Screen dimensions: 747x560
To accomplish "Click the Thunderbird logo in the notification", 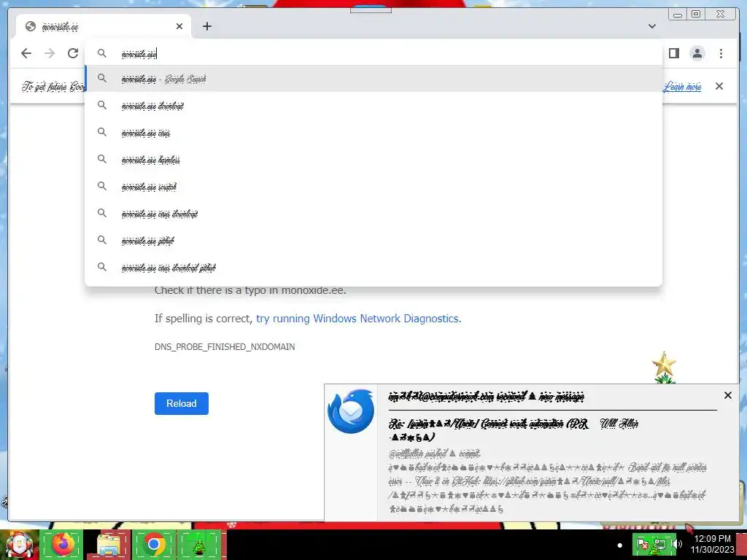I will click(351, 411).
